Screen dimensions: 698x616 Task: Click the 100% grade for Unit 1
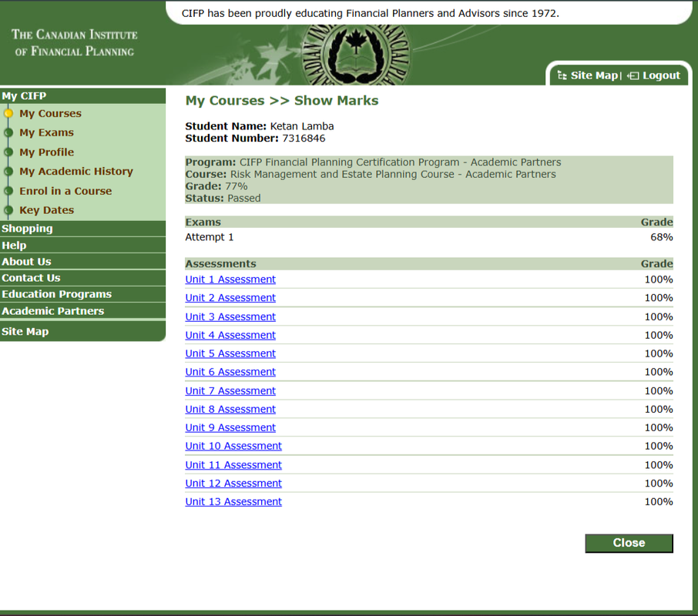point(659,280)
